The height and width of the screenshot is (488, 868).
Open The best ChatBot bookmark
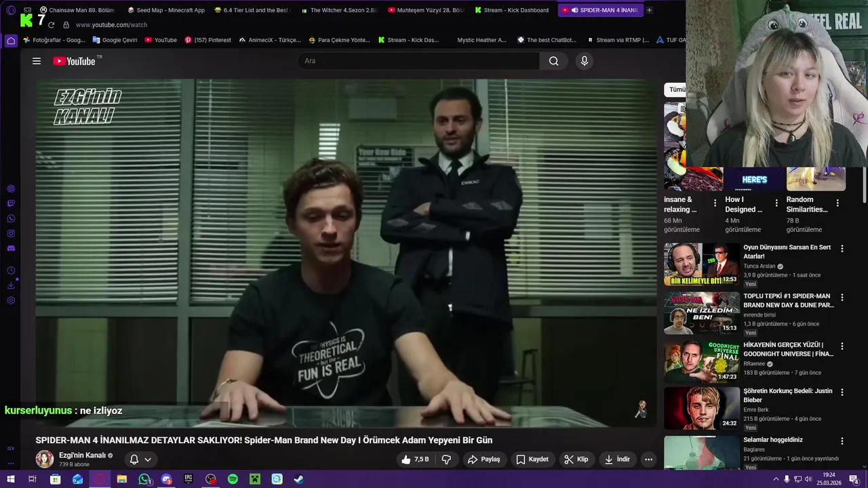pos(547,40)
